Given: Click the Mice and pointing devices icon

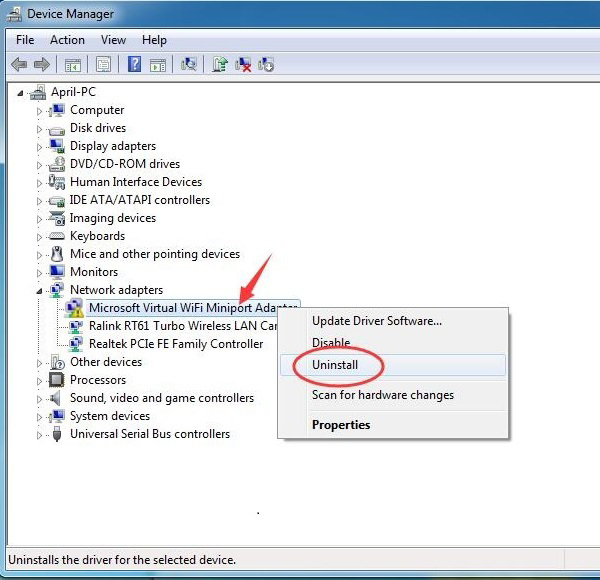Looking at the screenshot, I should (x=57, y=254).
